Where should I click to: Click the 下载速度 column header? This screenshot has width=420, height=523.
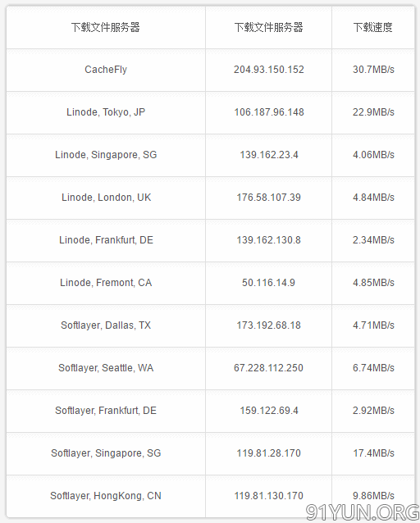coord(373,28)
